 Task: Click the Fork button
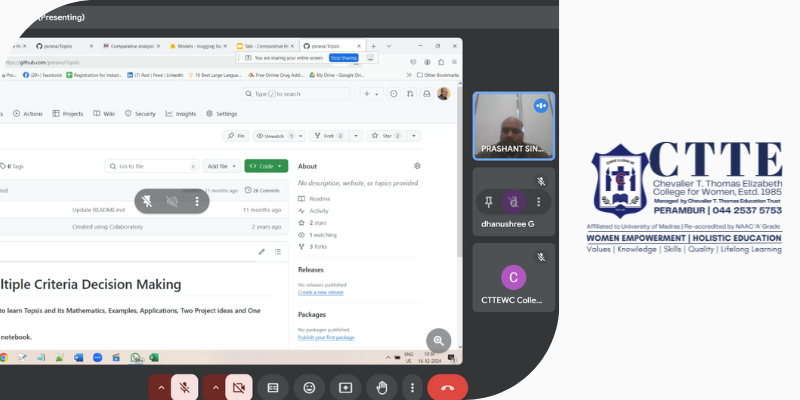pos(330,136)
